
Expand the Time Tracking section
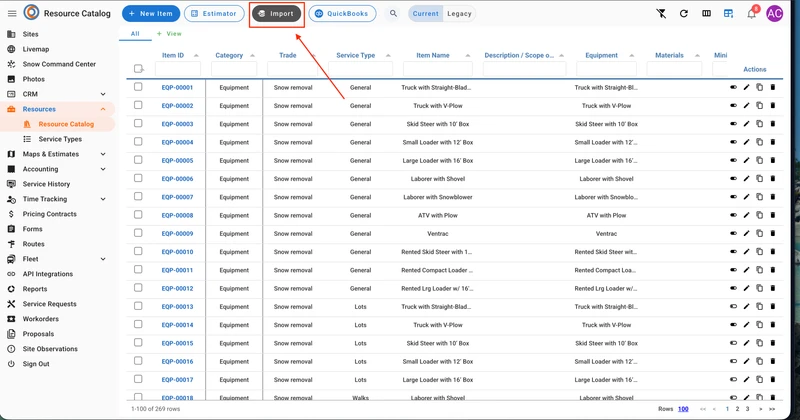tap(103, 199)
